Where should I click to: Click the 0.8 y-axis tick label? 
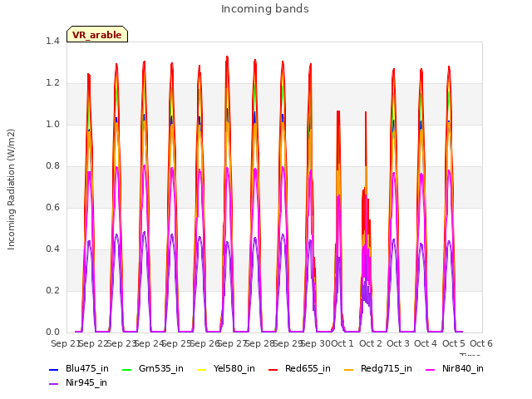coord(52,166)
